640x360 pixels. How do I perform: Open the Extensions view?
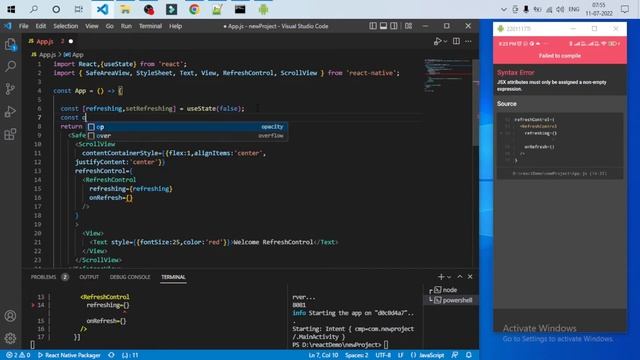(x=10, y=134)
